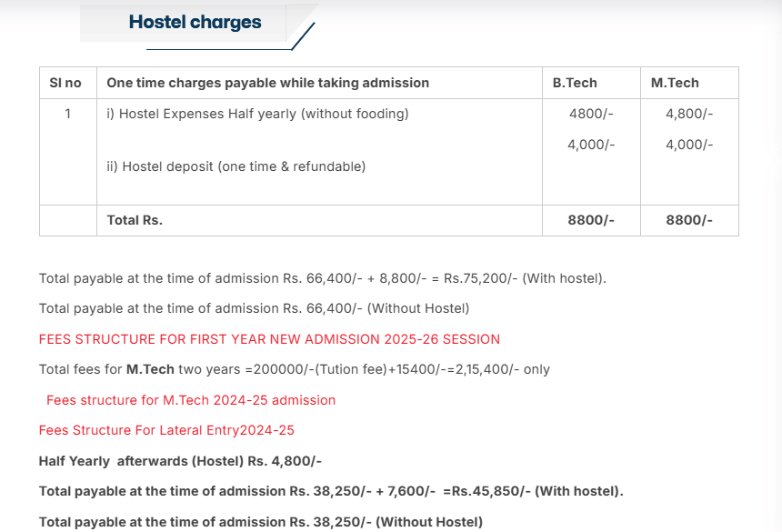Click the Rs.45,850/- with hostel bold line

(x=331, y=491)
